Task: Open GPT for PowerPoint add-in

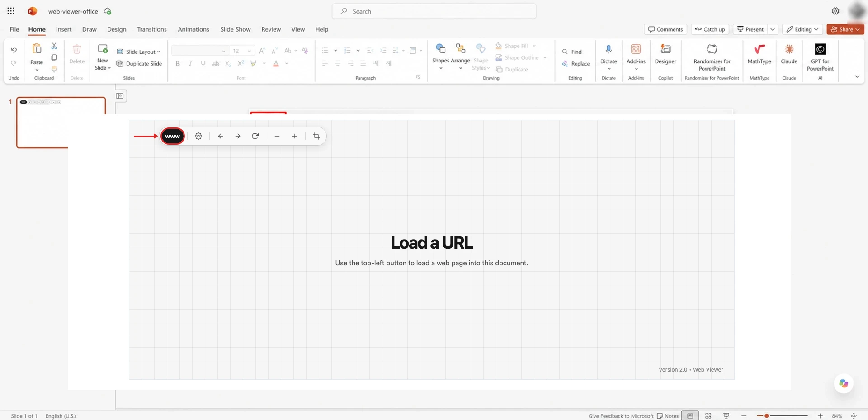Action: tap(820, 57)
